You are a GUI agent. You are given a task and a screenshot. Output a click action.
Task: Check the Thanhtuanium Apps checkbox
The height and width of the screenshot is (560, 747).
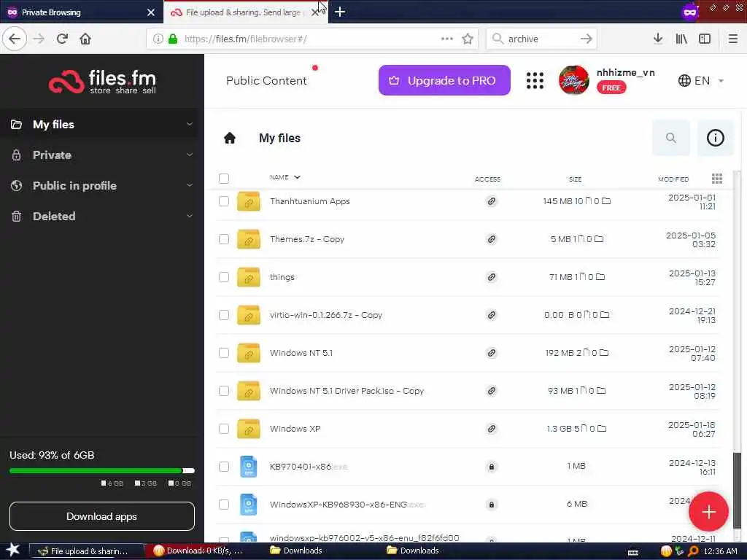coord(224,201)
